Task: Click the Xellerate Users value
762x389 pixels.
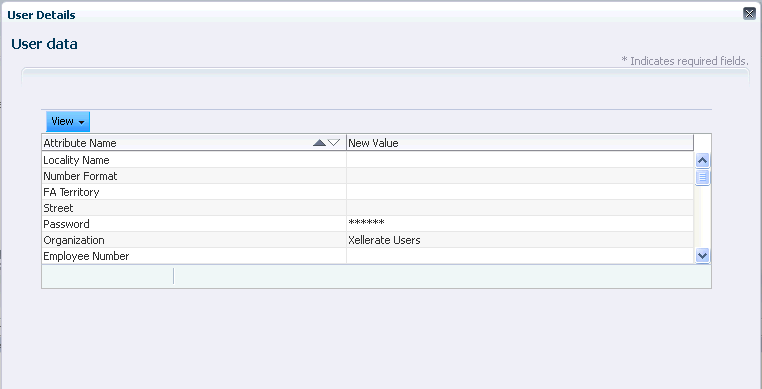Action: 384,240
